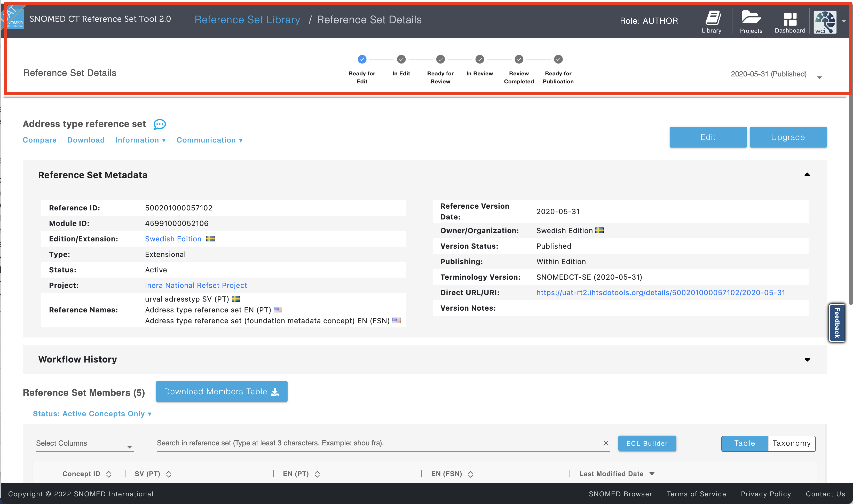
Task: Click Module ID value 45991000052106
Action: pyautogui.click(x=177, y=223)
